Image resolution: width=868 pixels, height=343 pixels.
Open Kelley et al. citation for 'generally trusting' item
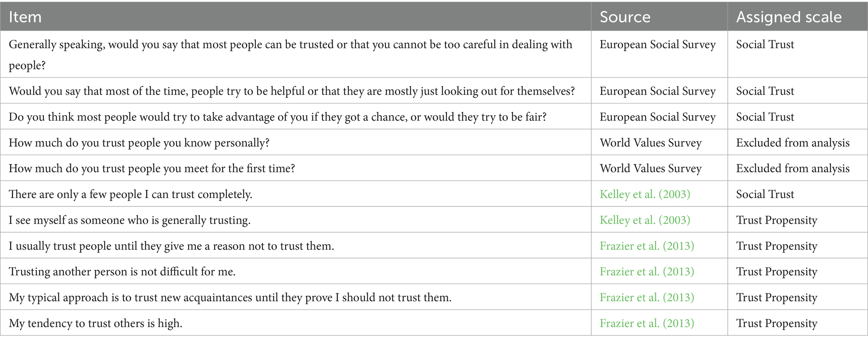coord(645,220)
